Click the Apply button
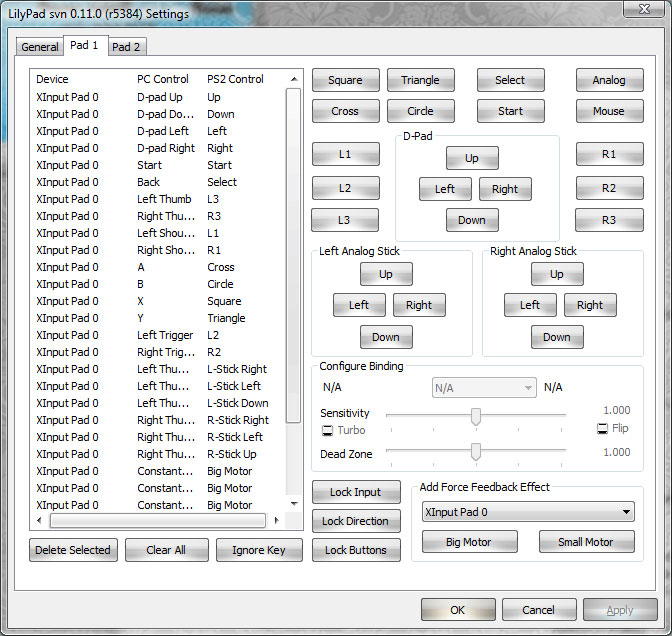This screenshot has height=636, width=672. click(620, 610)
